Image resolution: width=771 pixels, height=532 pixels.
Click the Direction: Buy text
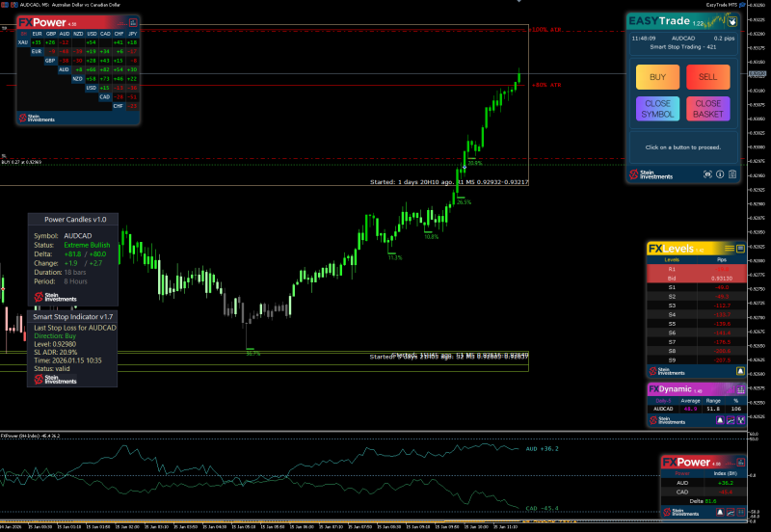[55, 335]
